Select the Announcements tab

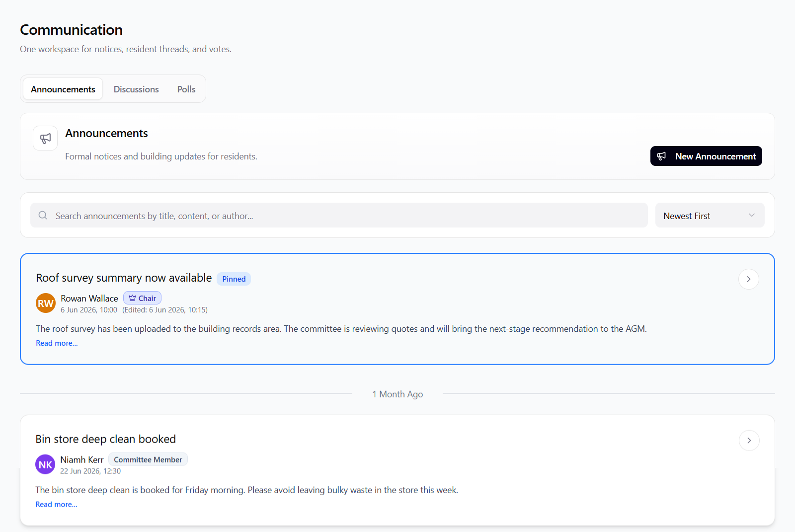63,89
